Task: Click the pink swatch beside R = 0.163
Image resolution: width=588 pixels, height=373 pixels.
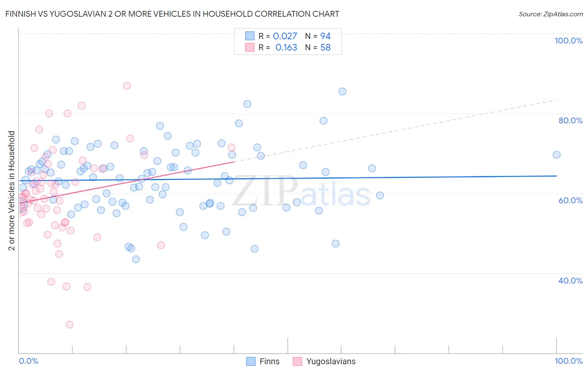Action: (x=250, y=47)
